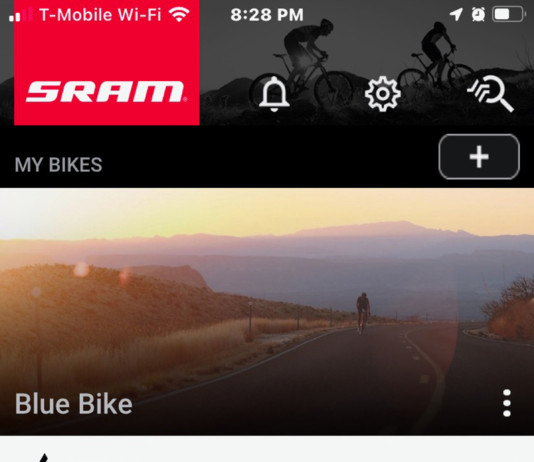Open settings with the gear icon
The height and width of the screenshot is (462, 534).
[x=382, y=94]
